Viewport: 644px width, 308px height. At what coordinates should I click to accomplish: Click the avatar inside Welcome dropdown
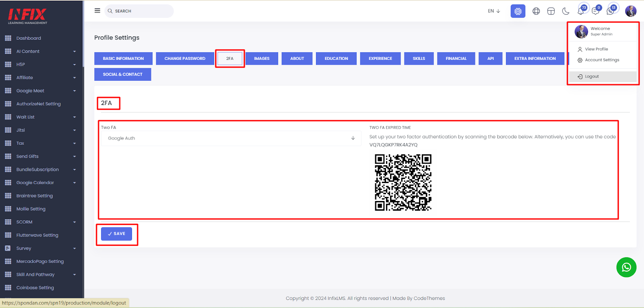[x=581, y=31]
